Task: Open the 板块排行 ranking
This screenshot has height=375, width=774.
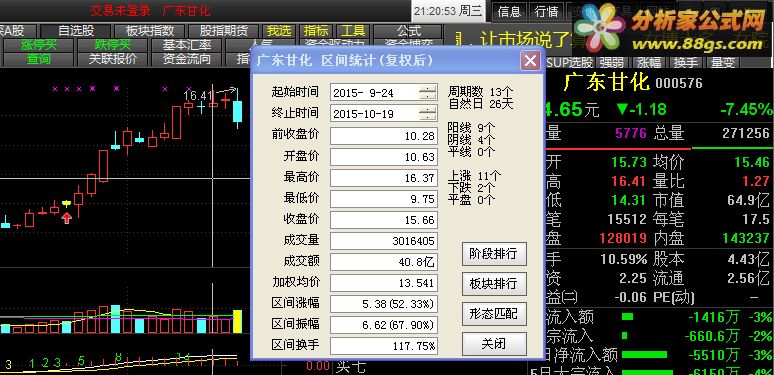Action: tap(494, 284)
